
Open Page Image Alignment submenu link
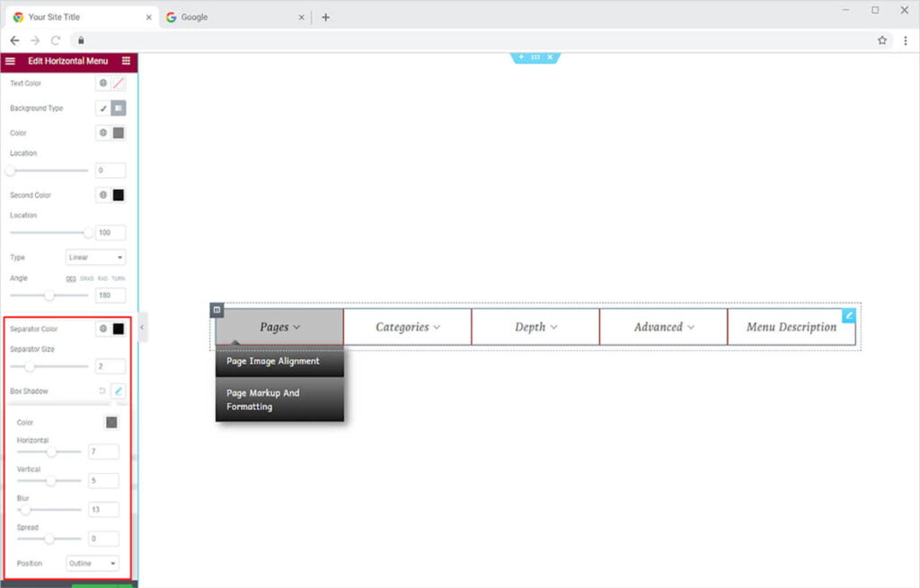click(x=273, y=361)
